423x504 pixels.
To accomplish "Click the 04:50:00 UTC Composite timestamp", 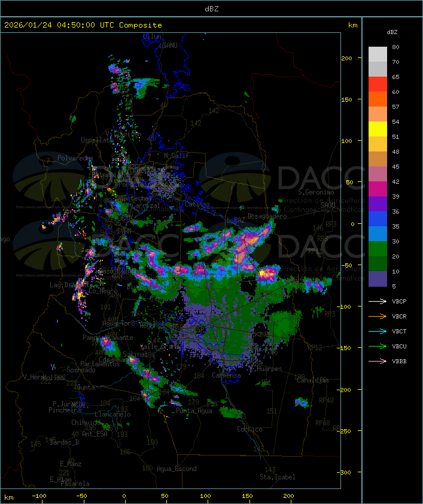I will point(83,25).
